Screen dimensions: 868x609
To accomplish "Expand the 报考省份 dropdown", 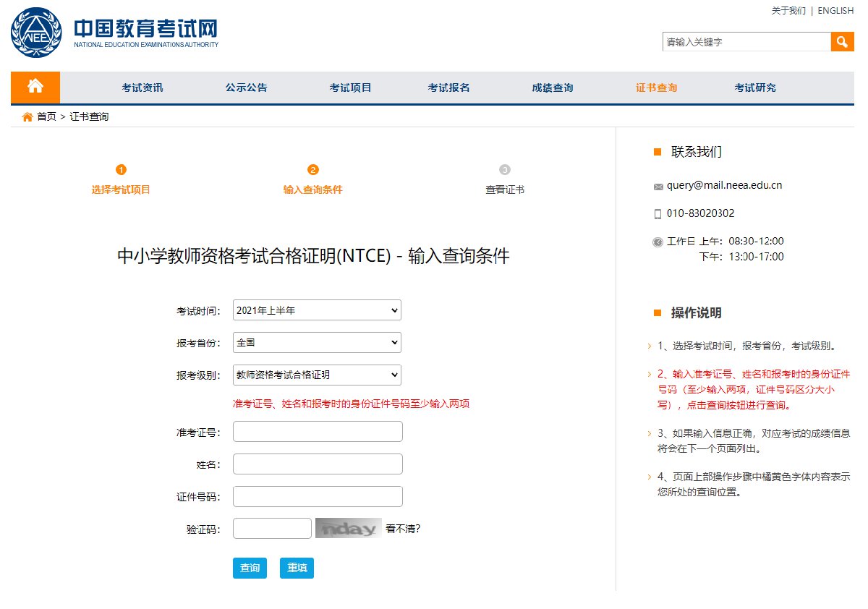I will (x=317, y=342).
